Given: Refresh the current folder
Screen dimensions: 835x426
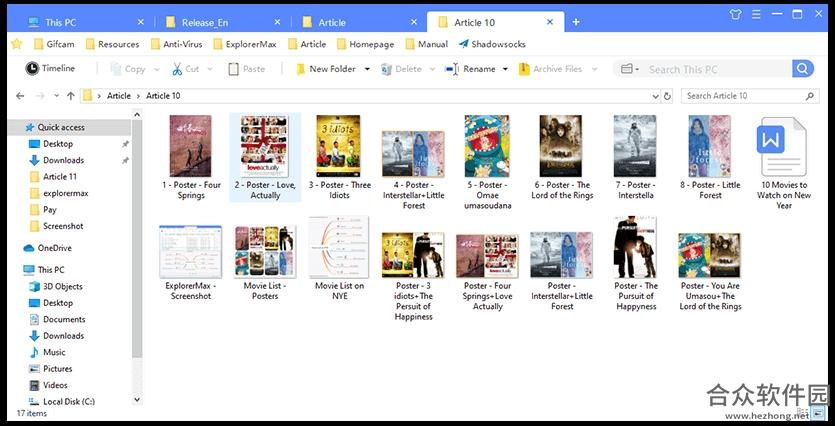Looking at the screenshot, I should coord(667,96).
